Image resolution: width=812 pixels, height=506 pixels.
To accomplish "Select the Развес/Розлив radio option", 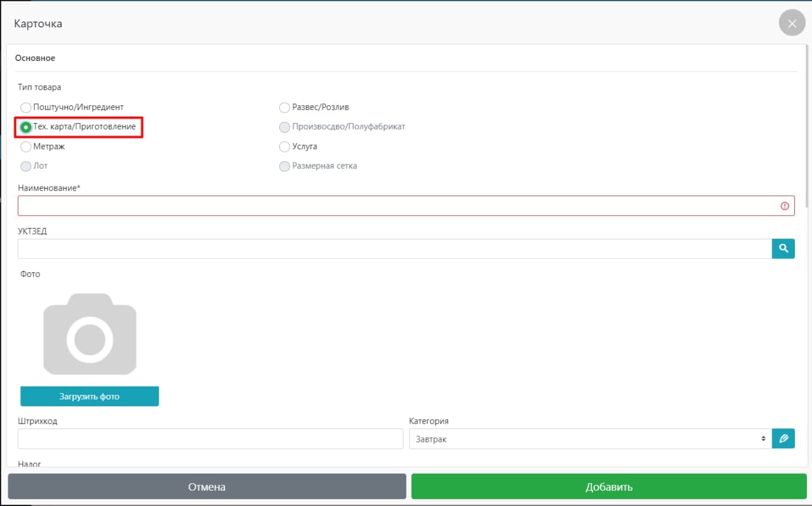I will (x=285, y=107).
